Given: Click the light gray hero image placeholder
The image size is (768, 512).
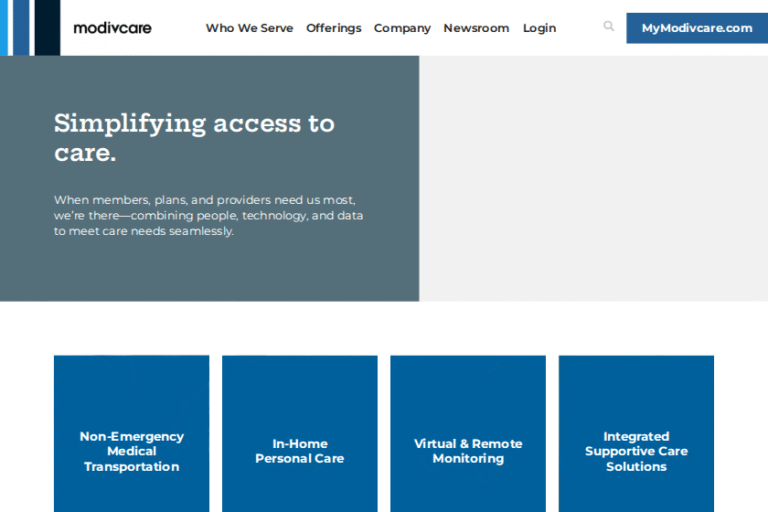Looking at the screenshot, I should (593, 178).
